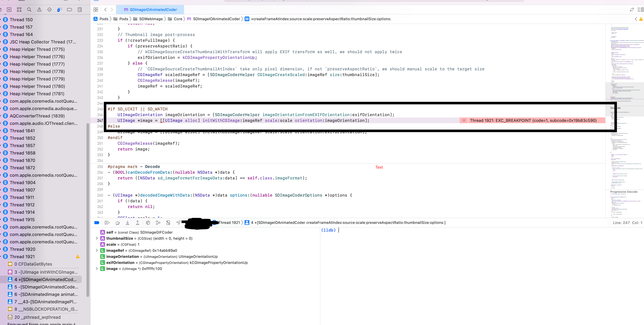Open the Debug Memory Graph icon

click(x=158, y=223)
